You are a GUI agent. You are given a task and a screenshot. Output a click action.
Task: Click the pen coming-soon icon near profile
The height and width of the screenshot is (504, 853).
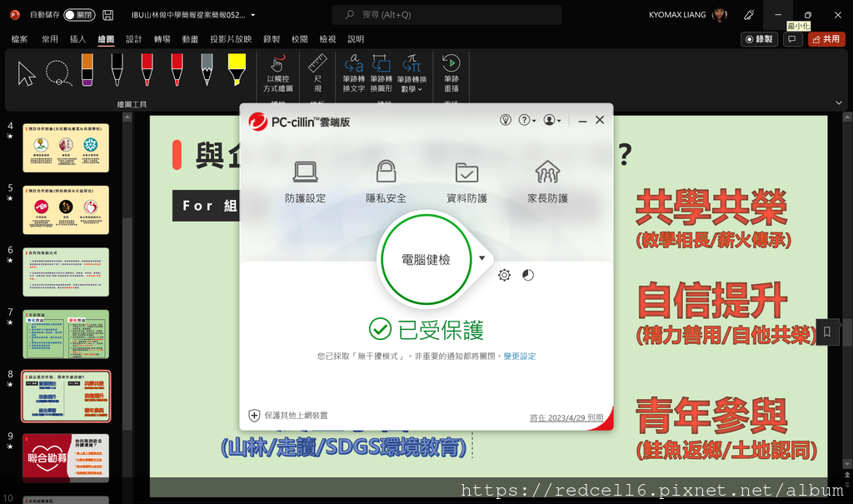point(749,15)
